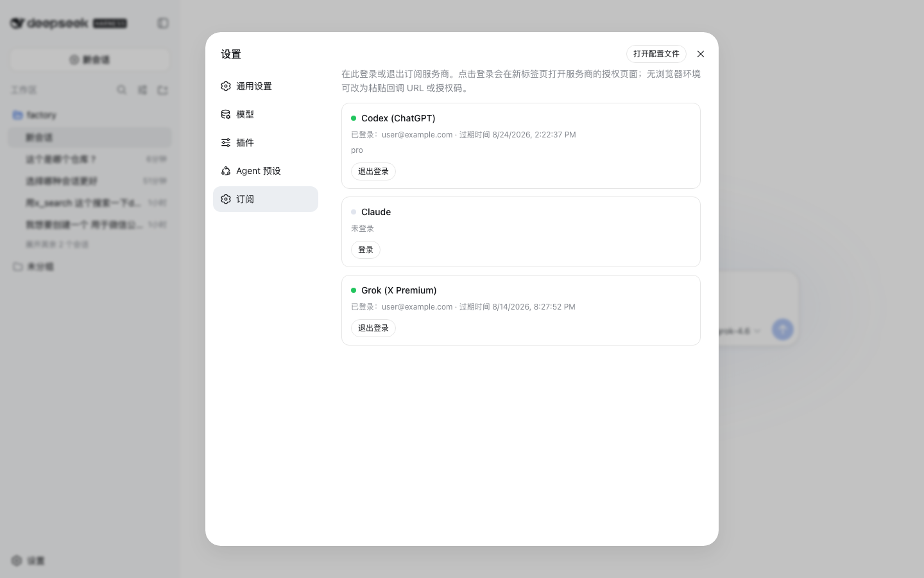
Task: Click the Grok (X Premium) title
Action: pyautogui.click(x=399, y=290)
